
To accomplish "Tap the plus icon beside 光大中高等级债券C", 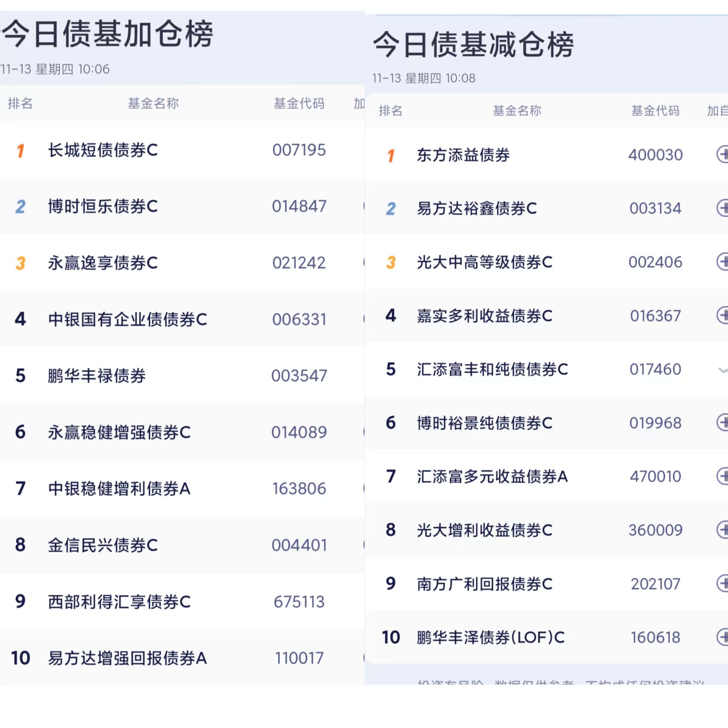I will point(722,262).
